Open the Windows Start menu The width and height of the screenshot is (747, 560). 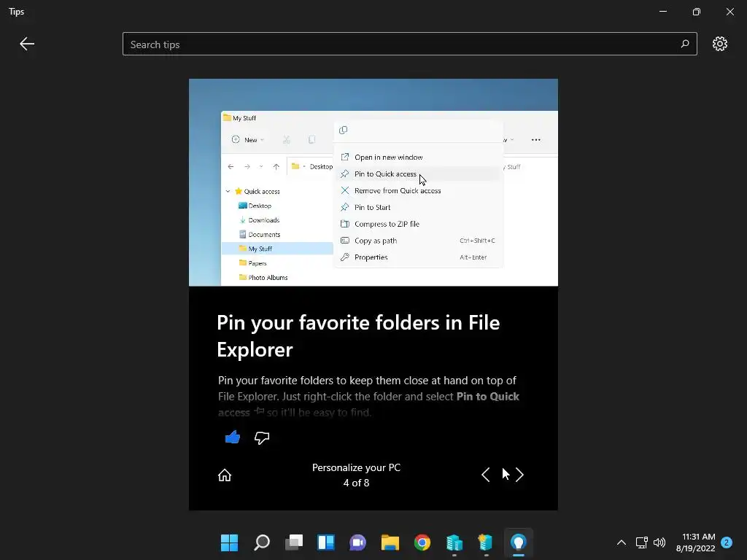tap(229, 542)
